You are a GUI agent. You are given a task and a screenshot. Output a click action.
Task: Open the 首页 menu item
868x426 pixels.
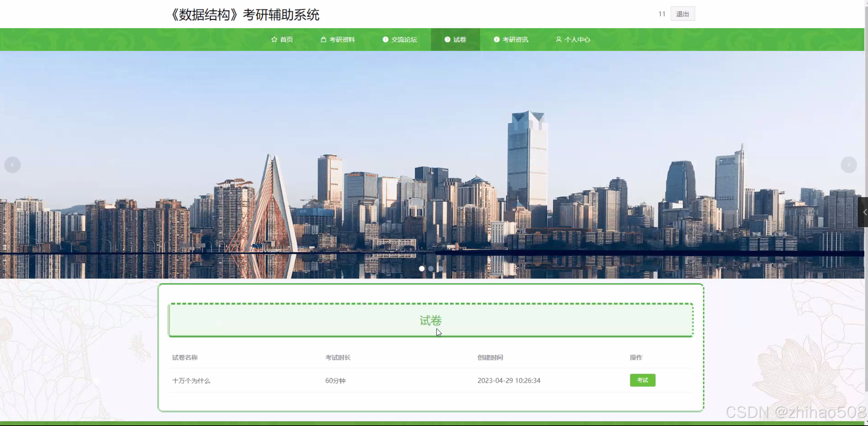(x=282, y=40)
